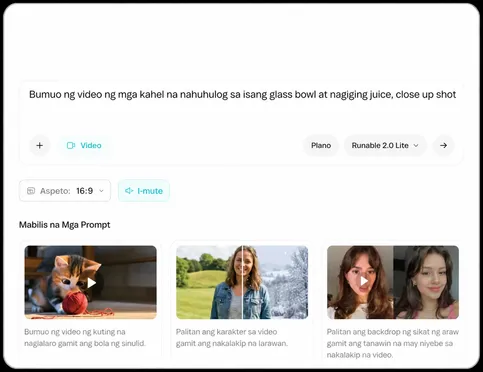
Task: Toggle the I-mute audio button
Action: [144, 191]
